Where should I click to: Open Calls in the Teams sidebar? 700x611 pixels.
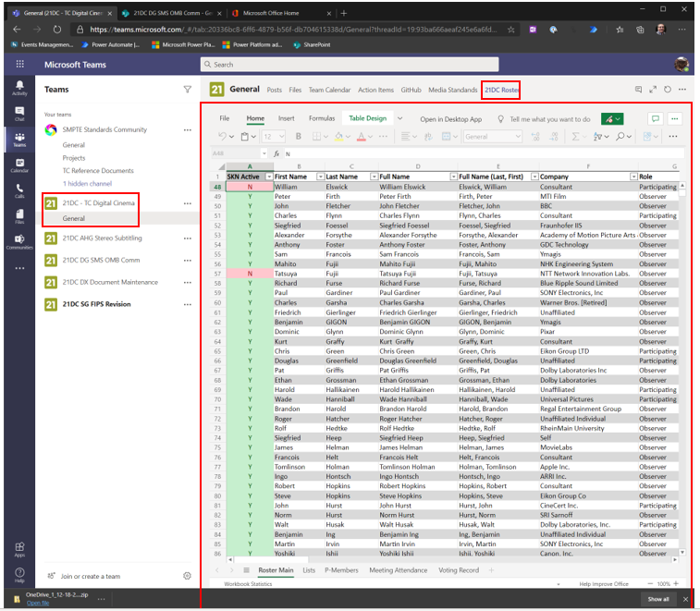(x=19, y=190)
